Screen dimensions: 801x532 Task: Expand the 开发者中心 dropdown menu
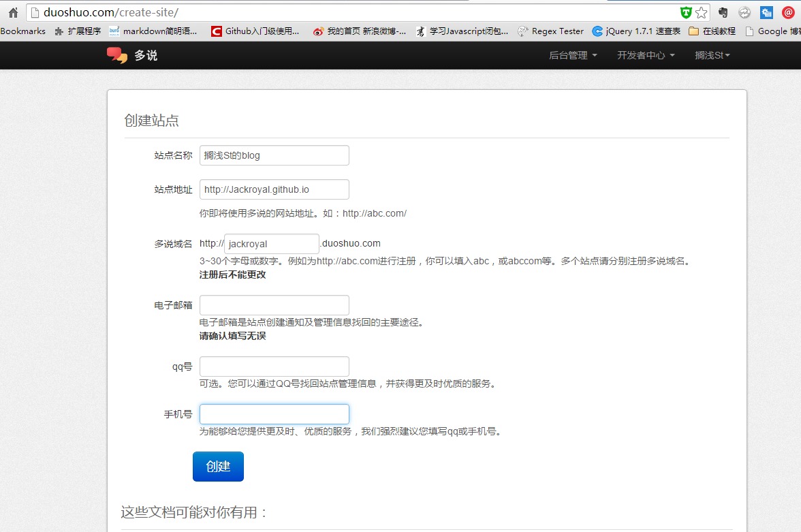pos(646,55)
